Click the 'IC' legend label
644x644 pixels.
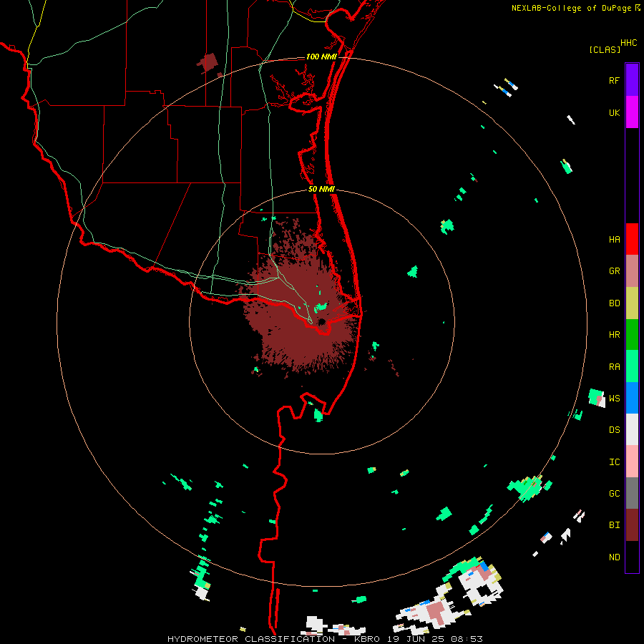tap(614, 462)
